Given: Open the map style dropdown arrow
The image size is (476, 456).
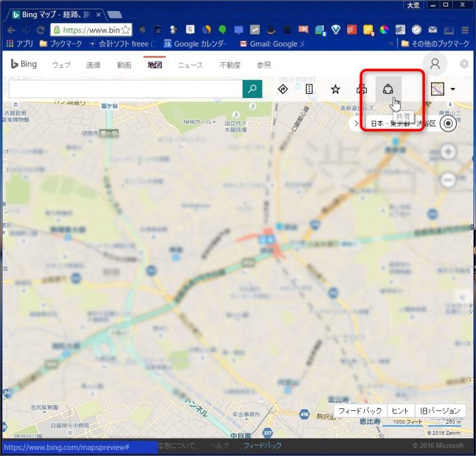Looking at the screenshot, I should [x=453, y=89].
